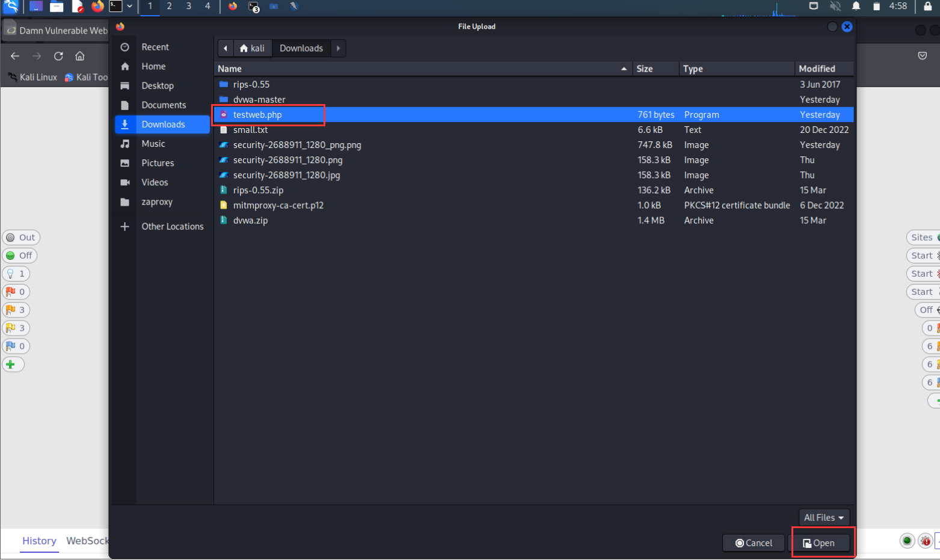Select the small.txt file
This screenshot has width=940, height=560.
click(x=533, y=129)
